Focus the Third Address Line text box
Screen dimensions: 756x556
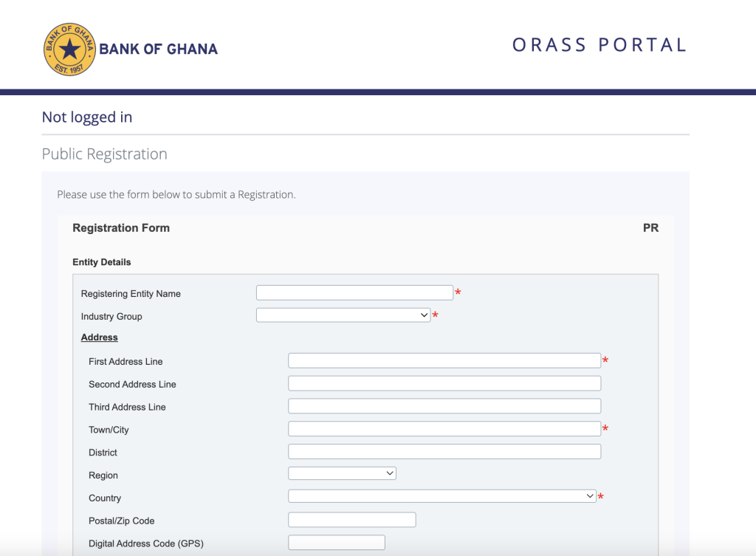(444, 407)
